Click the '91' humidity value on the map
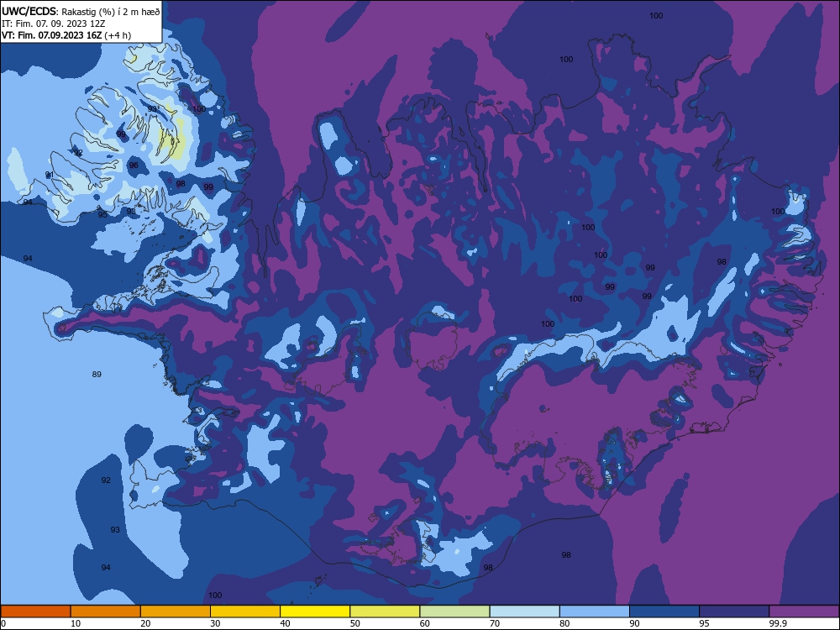 click(50, 175)
